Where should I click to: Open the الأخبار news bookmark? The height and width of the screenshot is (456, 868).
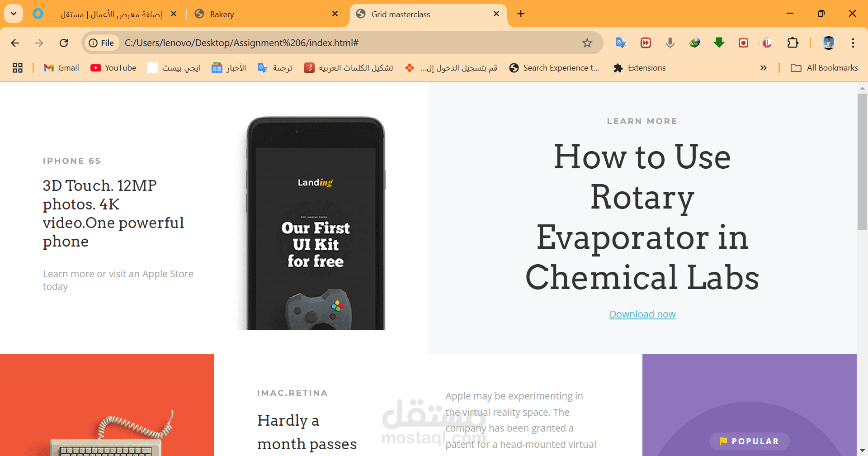pos(229,68)
